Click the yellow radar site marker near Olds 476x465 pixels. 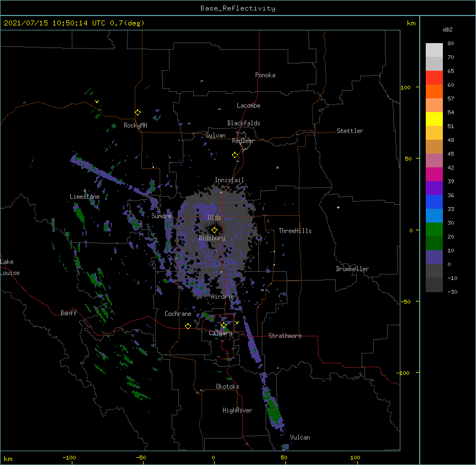[x=214, y=230]
